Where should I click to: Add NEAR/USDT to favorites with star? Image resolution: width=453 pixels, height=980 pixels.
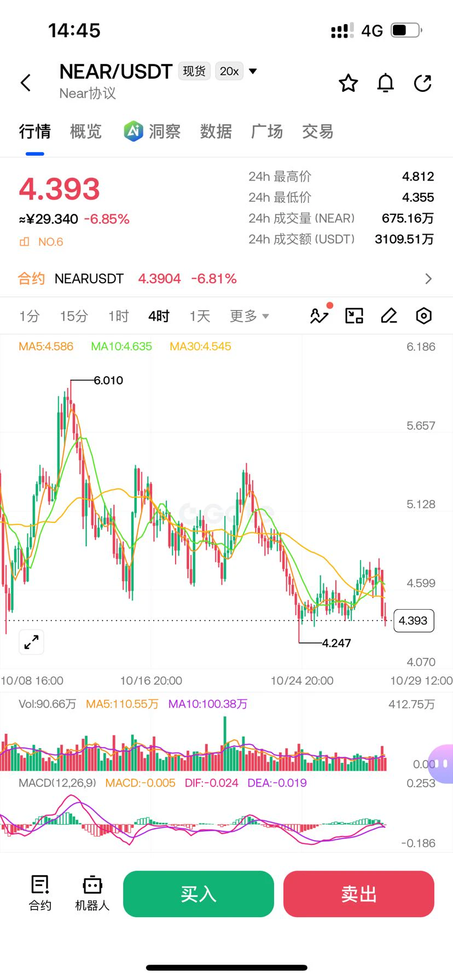pos(349,83)
